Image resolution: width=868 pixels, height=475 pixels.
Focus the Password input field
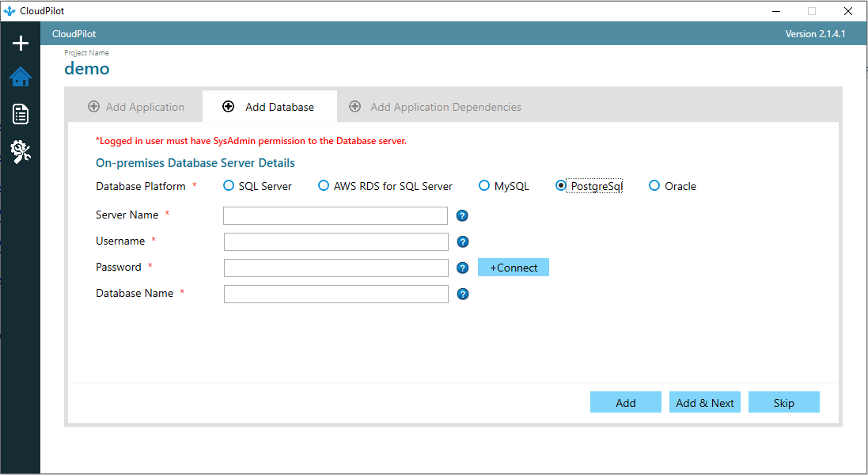pyautogui.click(x=336, y=268)
